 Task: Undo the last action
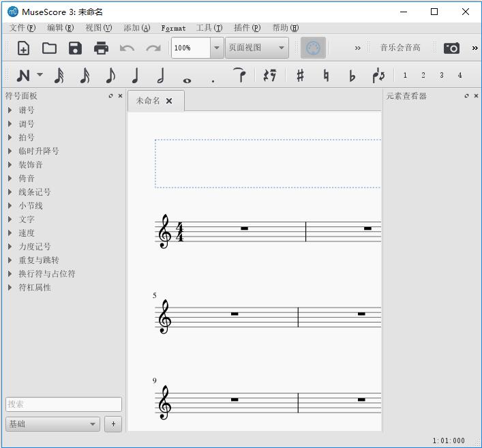click(127, 48)
